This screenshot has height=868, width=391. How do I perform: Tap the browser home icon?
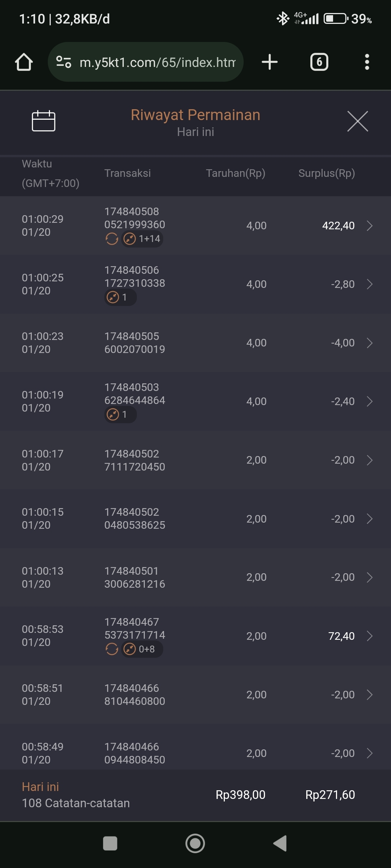(x=24, y=62)
